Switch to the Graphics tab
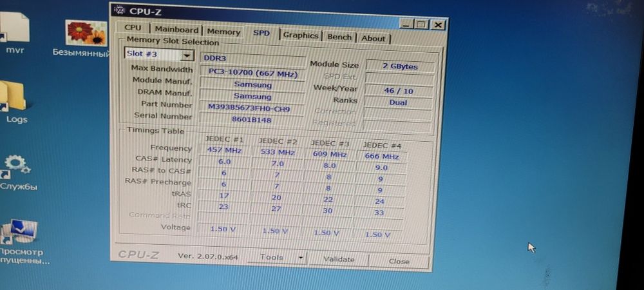 pyautogui.click(x=301, y=35)
